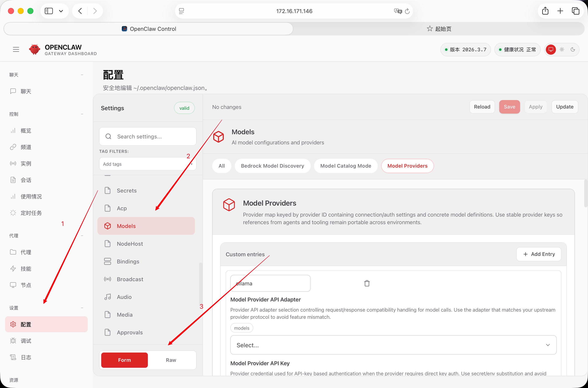Switch to dark theme moon icon
Image resolution: width=588 pixels, height=388 pixels.
[x=573, y=49]
